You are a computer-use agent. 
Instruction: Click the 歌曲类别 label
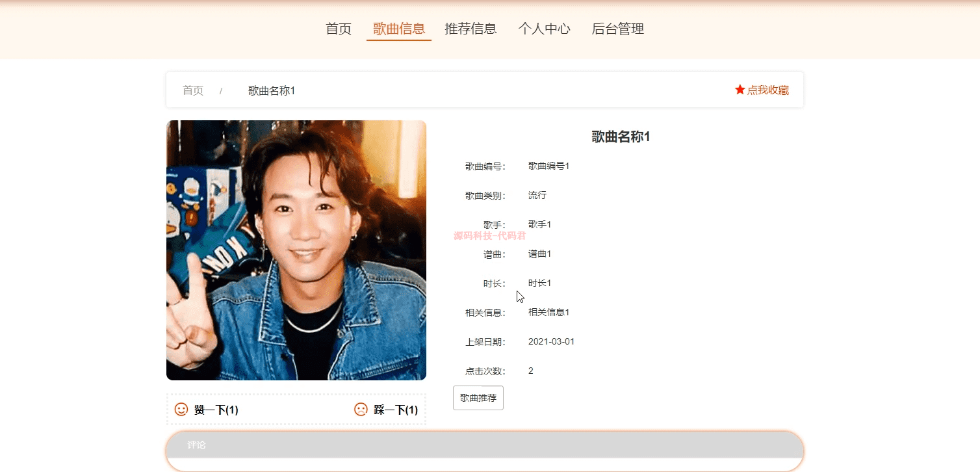pyautogui.click(x=485, y=196)
